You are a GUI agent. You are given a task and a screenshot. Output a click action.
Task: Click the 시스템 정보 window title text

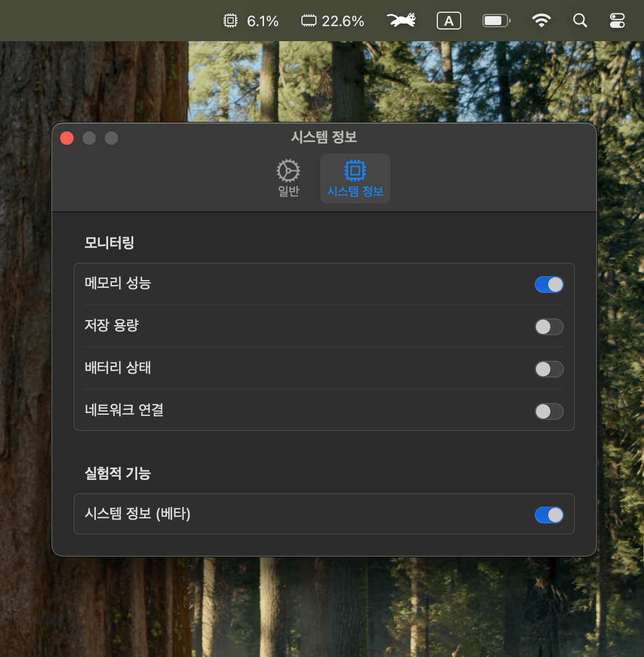[324, 137]
